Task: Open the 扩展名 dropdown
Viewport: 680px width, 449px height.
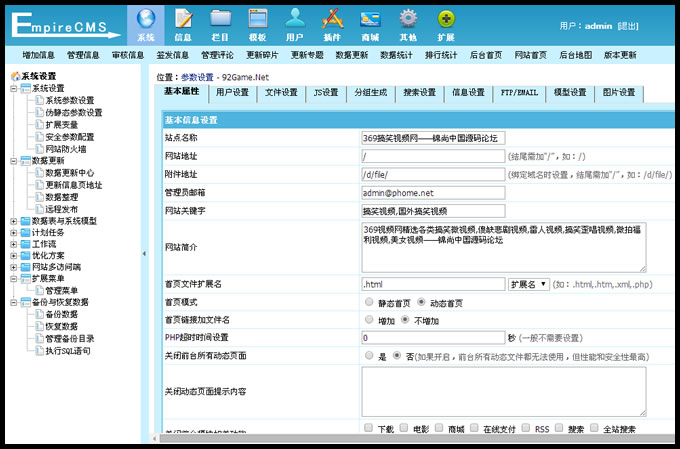Action: [x=529, y=284]
